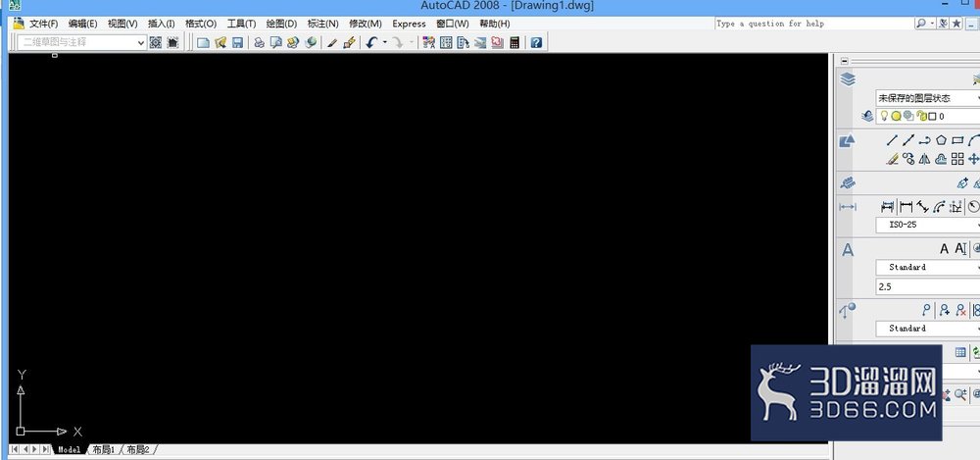
Task: Click the first-tab navigation arrow
Action: (15, 449)
